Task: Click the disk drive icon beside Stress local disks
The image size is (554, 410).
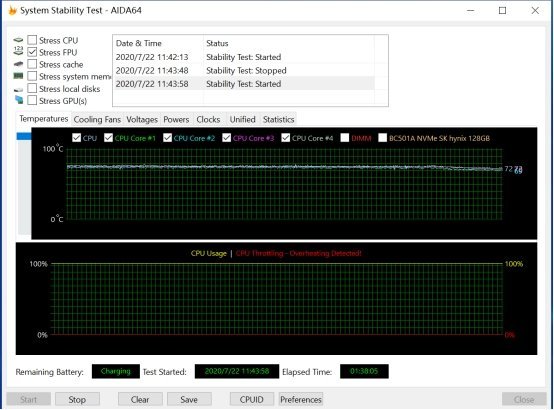Action: pos(18,89)
